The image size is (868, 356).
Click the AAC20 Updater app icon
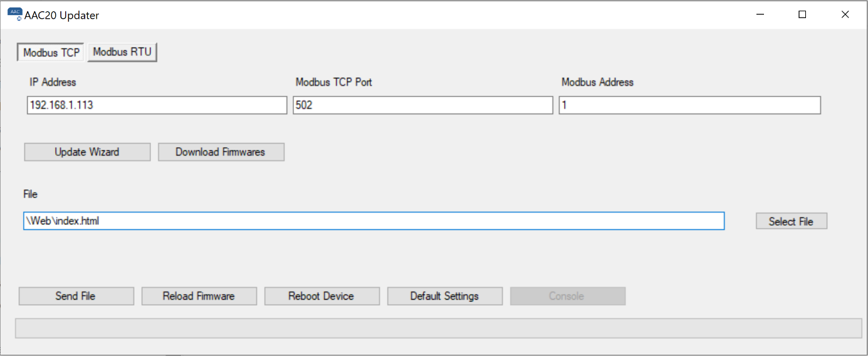pos(14,14)
